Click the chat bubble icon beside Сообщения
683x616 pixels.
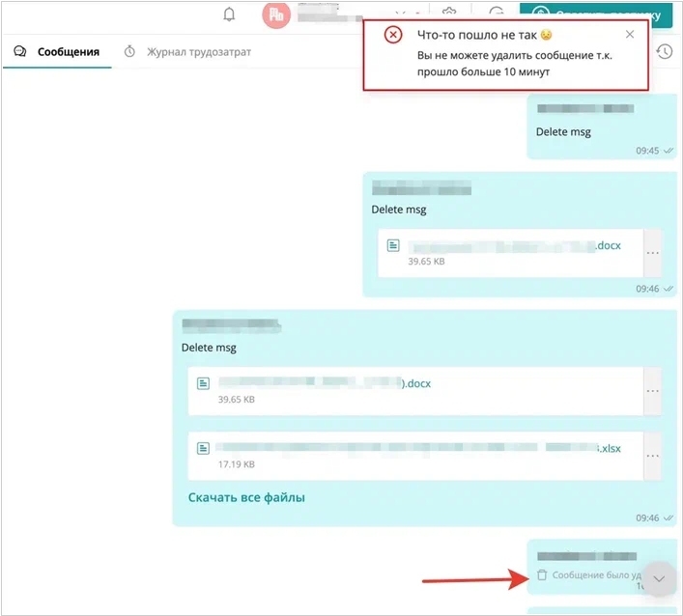click(x=20, y=51)
